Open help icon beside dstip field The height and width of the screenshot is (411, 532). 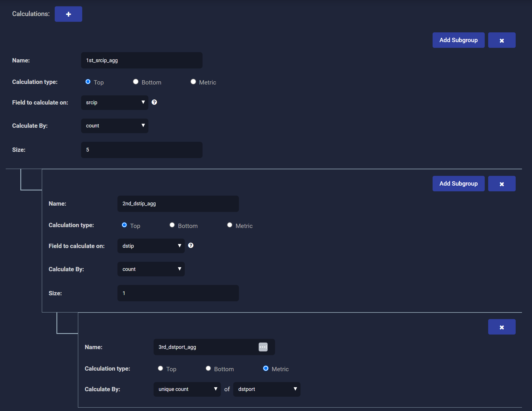[x=191, y=245]
